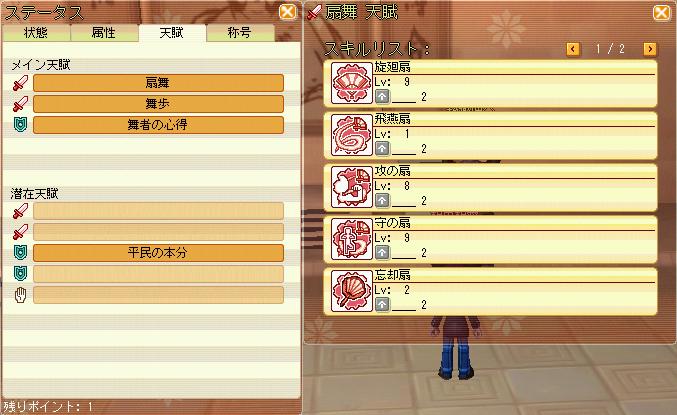Level up 旋廻扇 with its arrow button
This screenshot has width=677, height=415.
[382, 96]
